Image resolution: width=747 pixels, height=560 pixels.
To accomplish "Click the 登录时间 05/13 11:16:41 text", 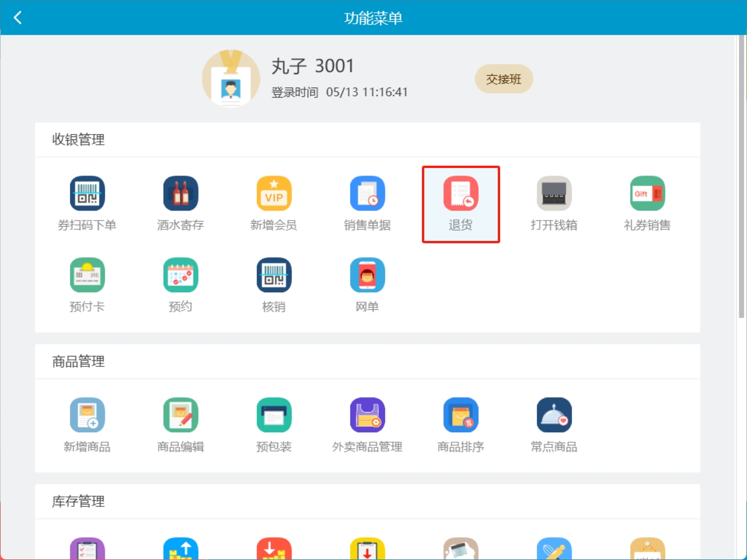I will pos(340,92).
